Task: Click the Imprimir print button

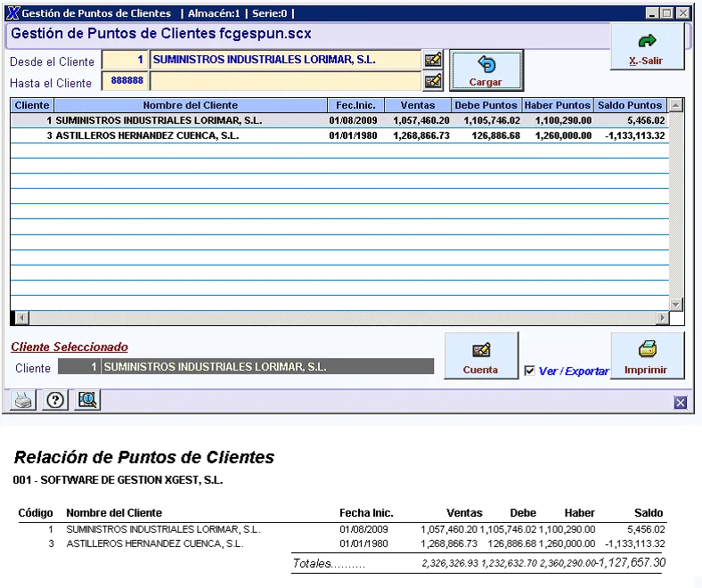Action: click(x=647, y=356)
